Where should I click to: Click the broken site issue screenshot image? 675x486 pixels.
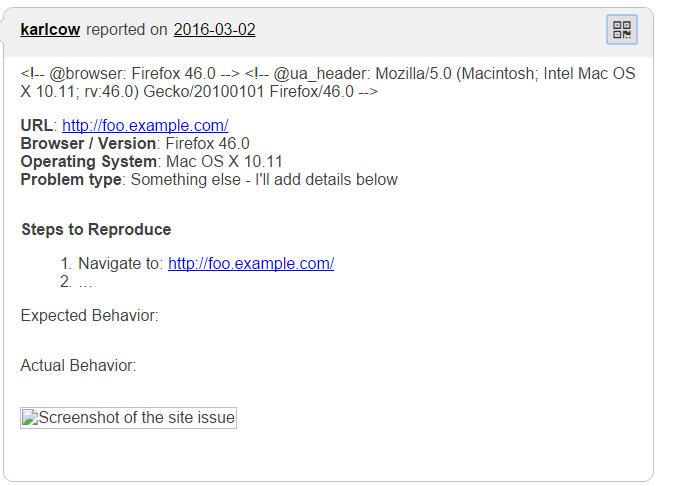click(128, 418)
